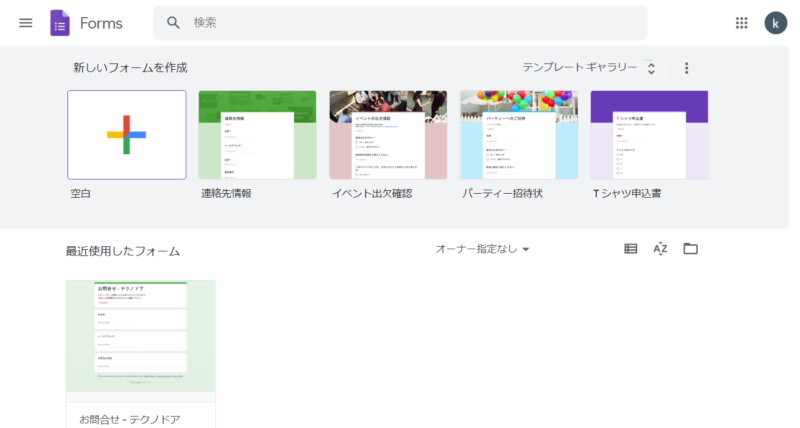Open the hamburger main menu

click(x=25, y=23)
